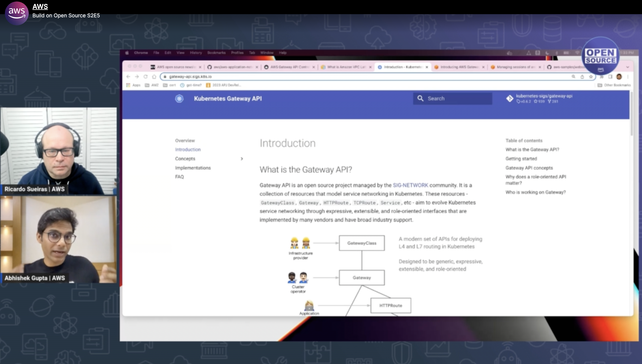Jump to What is the Gateway API? section
642x364 pixels.
(532, 150)
